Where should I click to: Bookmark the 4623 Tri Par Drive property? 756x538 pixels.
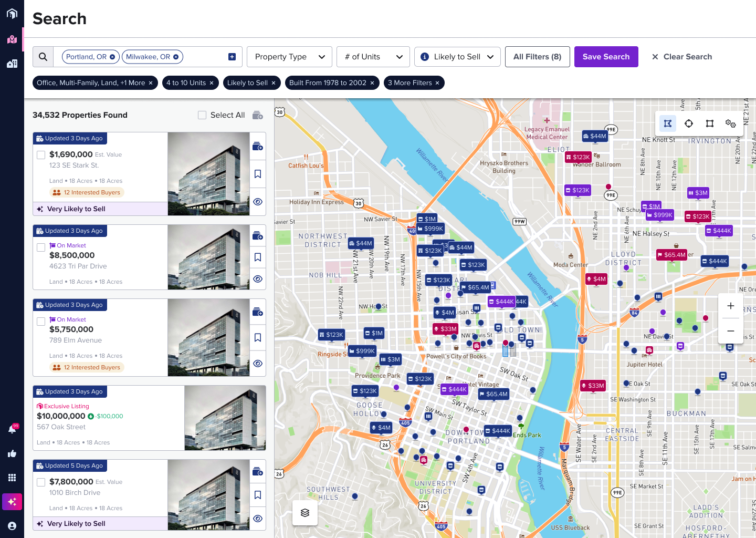(x=258, y=257)
